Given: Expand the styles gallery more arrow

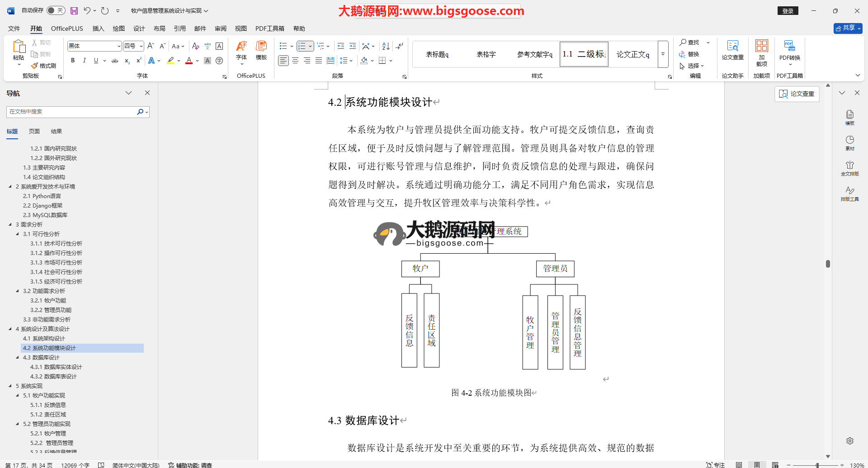Looking at the screenshot, I should coord(663,54).
